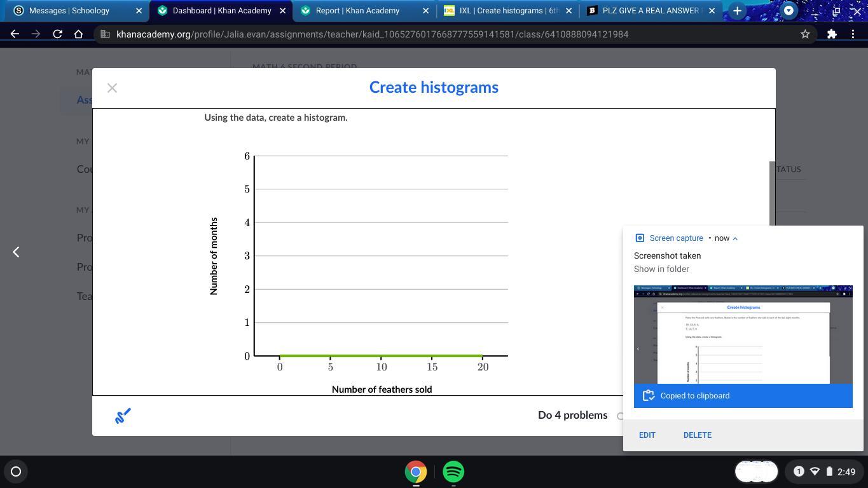
Task: Click the 'Number of feathers sold' axis label
Action: 382,390
